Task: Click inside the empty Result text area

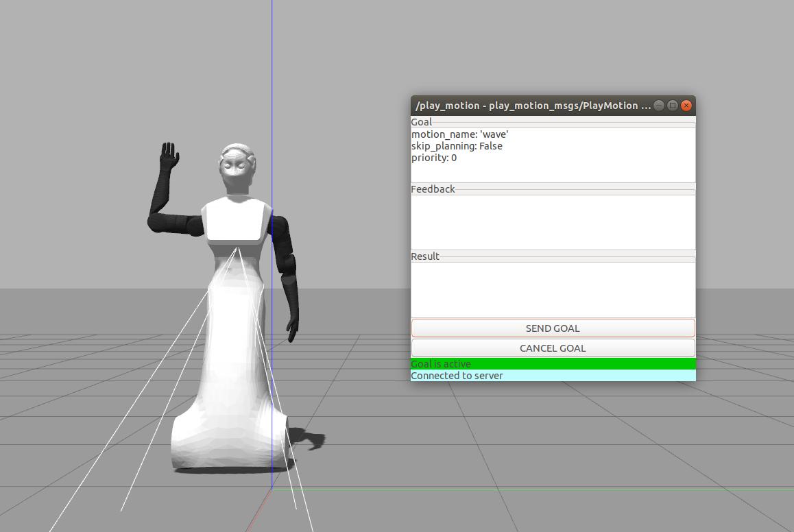Action: [553, 289]
